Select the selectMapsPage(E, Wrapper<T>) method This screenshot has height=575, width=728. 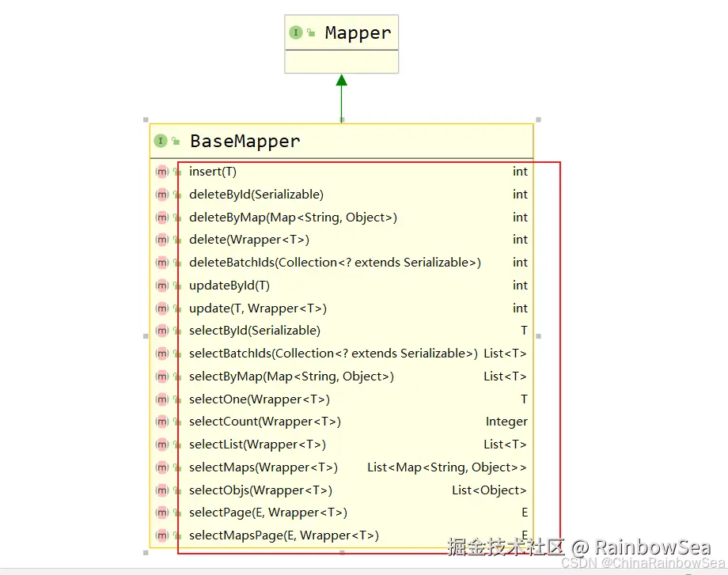tap(284, 535)
